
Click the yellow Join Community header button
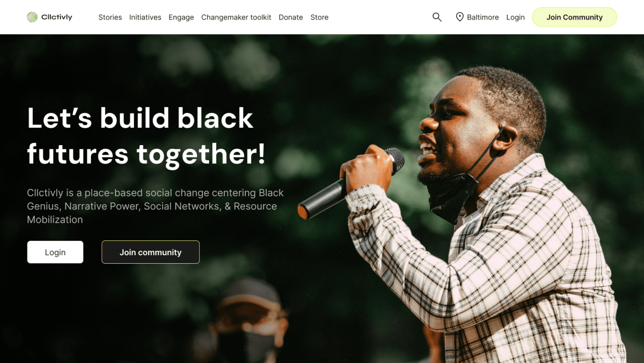[575, 17]
